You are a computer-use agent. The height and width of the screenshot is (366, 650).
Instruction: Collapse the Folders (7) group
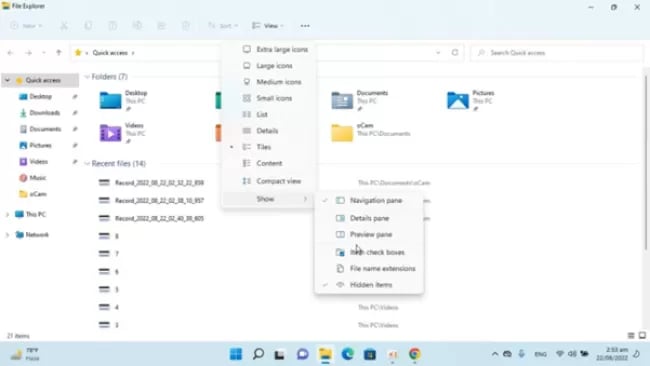[87, 77]
